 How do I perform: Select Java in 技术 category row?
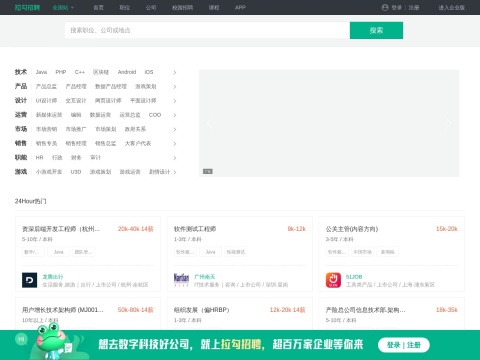[41, 72]
